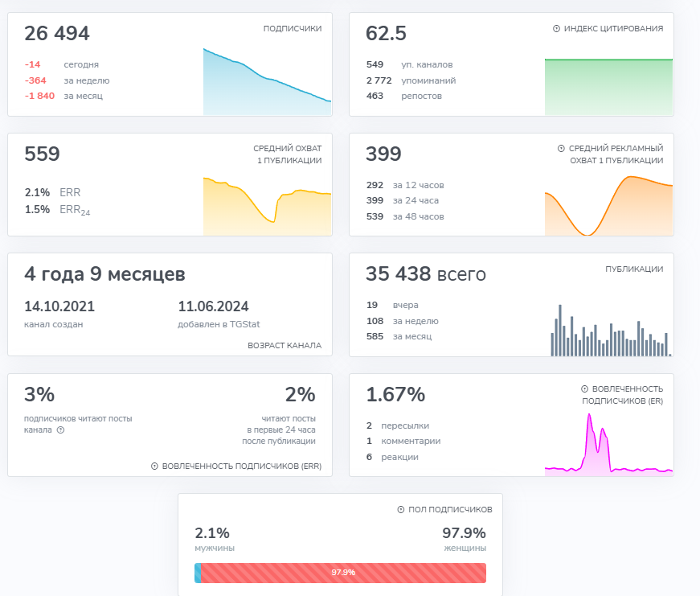Click 463 репостов row

pos(404,96)
